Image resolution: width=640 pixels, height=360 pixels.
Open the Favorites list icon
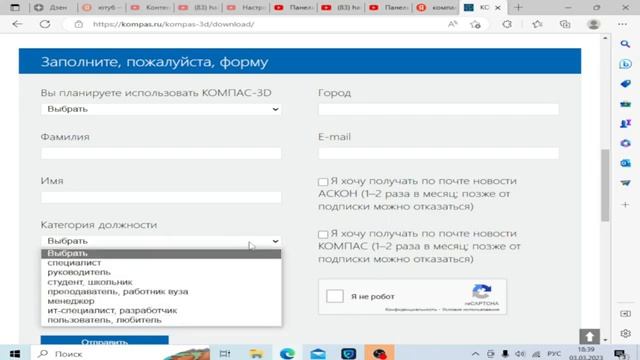tap(537, 24)
